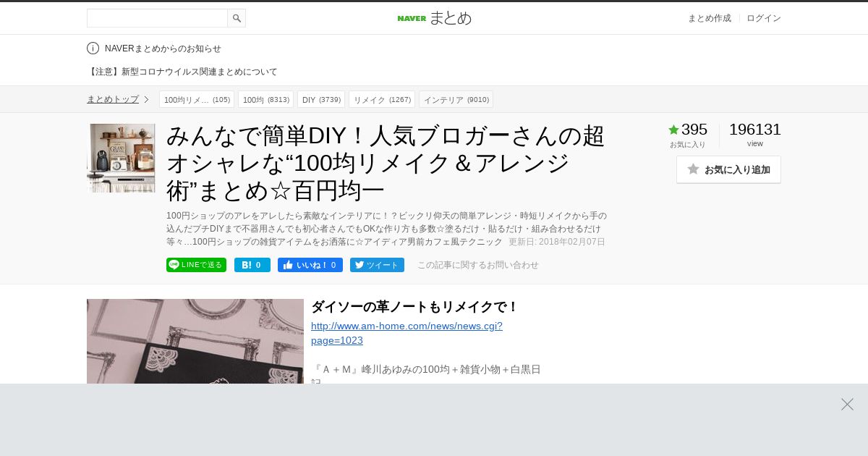Screen dimensions: 868x456
Task: Open the NAVER まとめ logo
Action: click(434, 18)
